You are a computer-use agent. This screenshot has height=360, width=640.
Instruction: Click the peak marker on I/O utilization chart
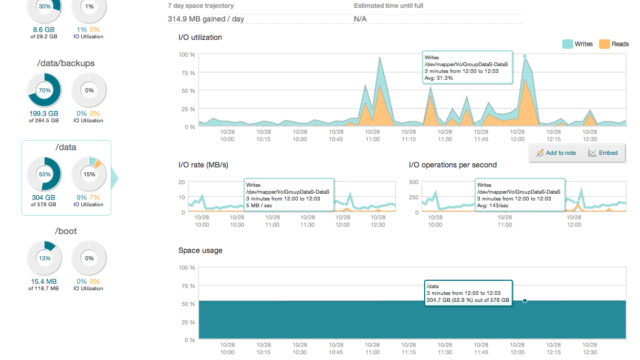click(x=525, y=56)
